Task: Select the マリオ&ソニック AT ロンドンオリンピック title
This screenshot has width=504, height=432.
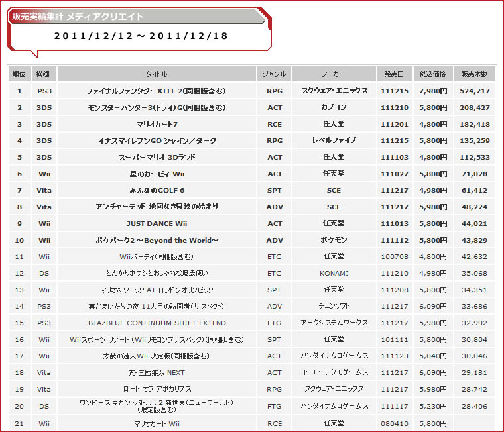Action: point(157,290)
